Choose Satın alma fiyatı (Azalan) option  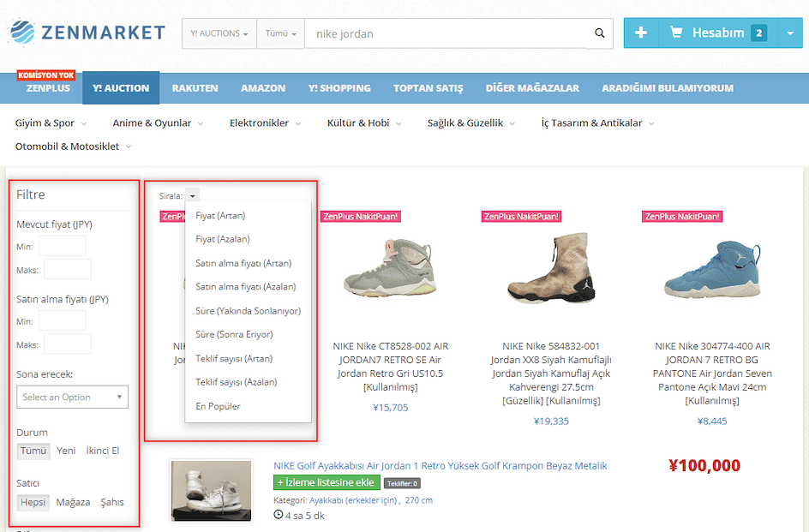coord(246,287)
